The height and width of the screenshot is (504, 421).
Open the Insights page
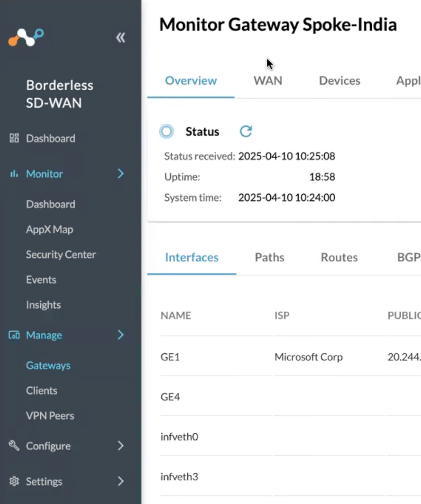tap(43, 305)
